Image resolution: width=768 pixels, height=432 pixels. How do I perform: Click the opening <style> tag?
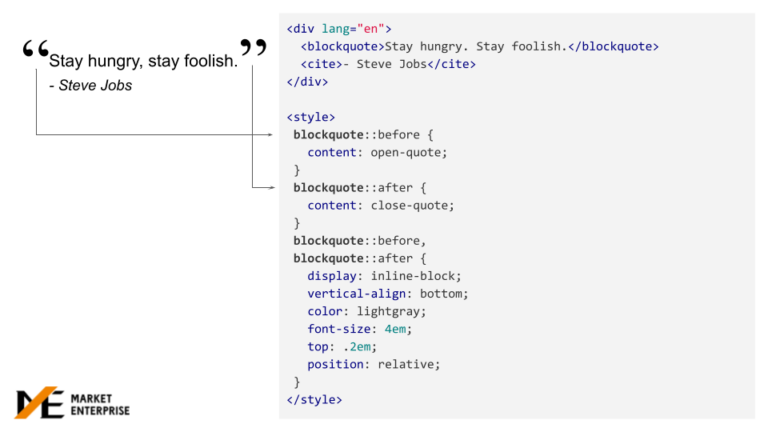point(311,117)
